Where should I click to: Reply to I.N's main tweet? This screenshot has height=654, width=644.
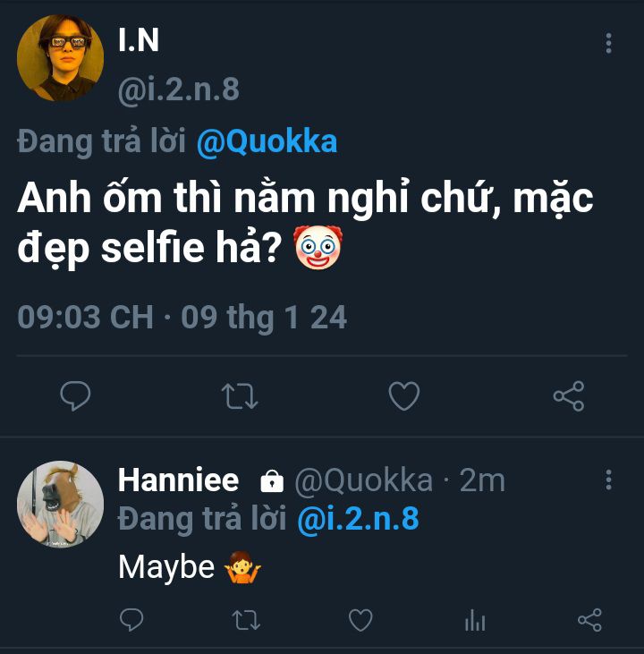click(75, 395)
